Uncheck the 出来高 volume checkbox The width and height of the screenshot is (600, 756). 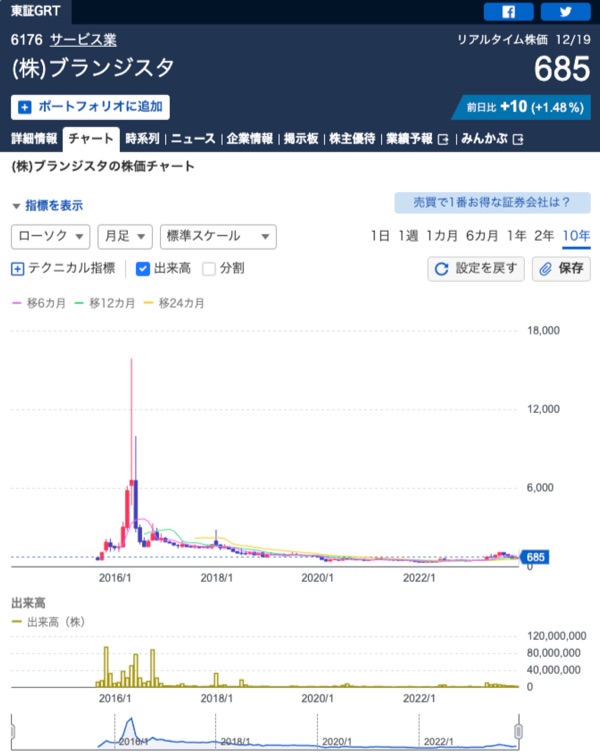pyautogui.click(x=142, y=268)
